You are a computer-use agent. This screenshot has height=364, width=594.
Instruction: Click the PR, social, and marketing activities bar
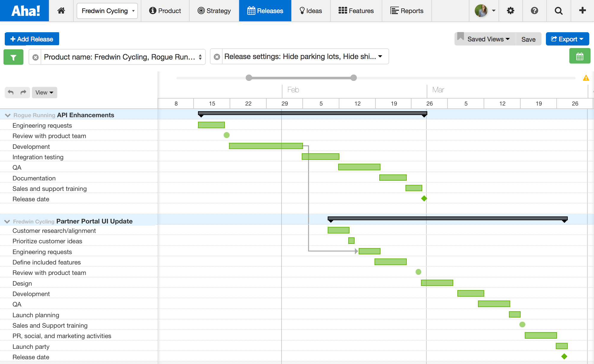541,335
